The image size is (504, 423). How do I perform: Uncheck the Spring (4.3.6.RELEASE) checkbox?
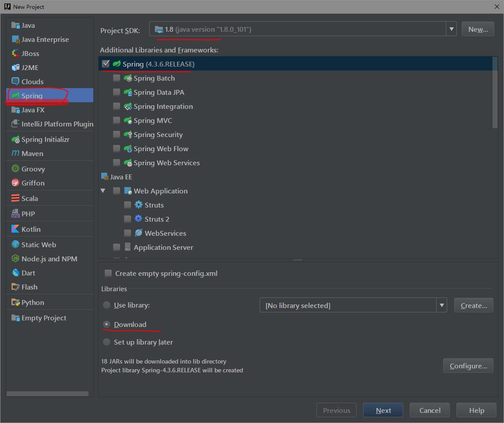pos(106,64)
